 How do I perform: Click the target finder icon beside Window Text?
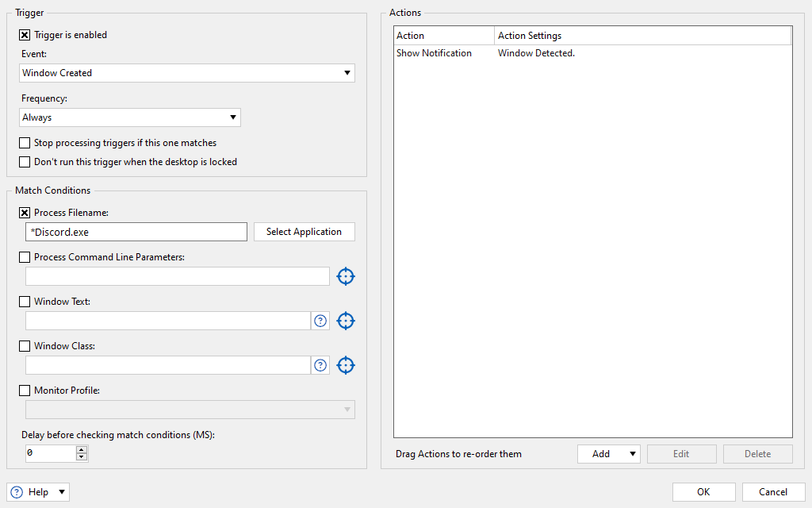point(345,321)
